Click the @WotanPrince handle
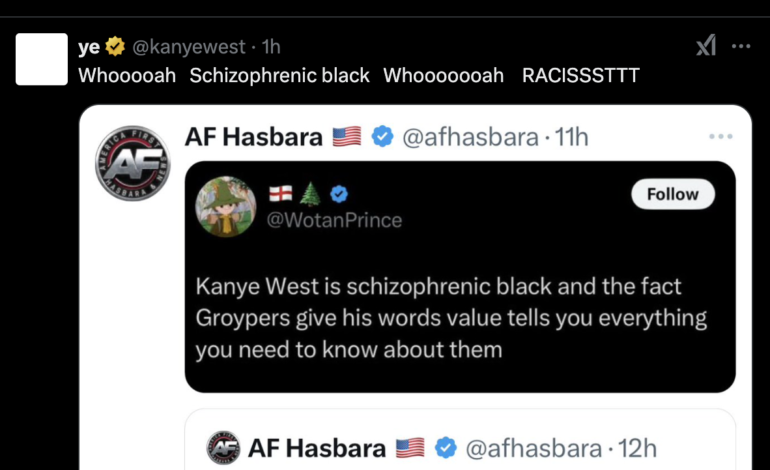The image size is (770, 470). coord(334,220)
